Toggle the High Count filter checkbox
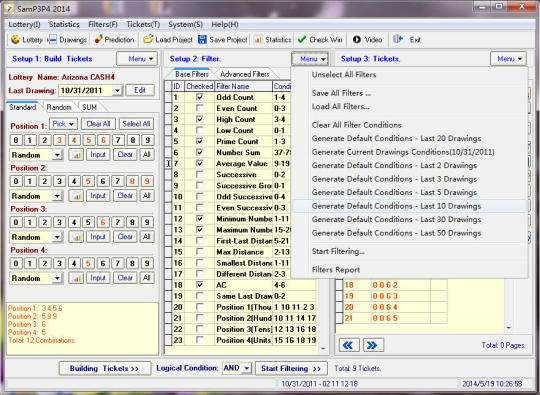 click(199, 119)
